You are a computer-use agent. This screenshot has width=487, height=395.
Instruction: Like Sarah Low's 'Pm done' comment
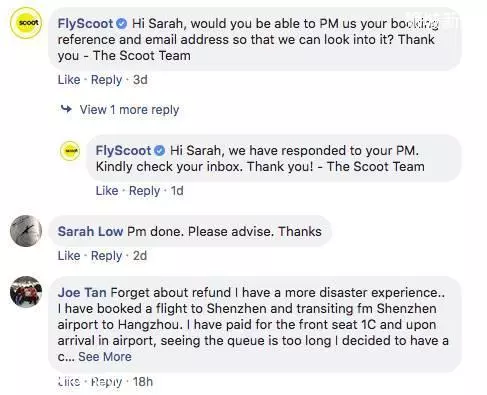69,256
